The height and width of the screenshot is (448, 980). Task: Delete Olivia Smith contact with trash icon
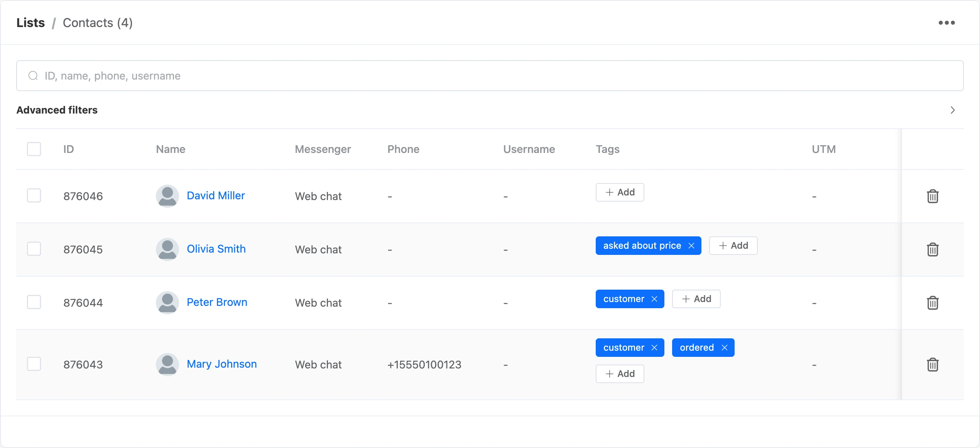[x=933, y=249]
